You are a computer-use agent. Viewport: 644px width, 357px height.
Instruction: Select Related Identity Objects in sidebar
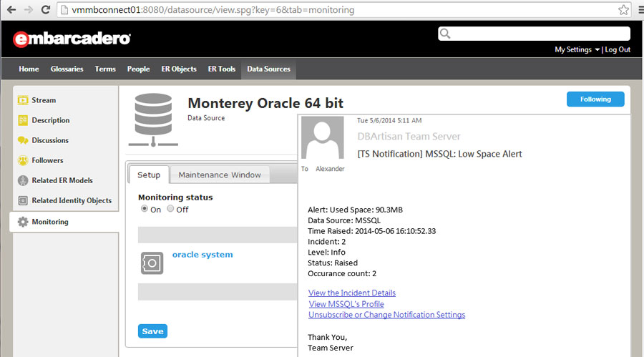(x=72, y=200)
